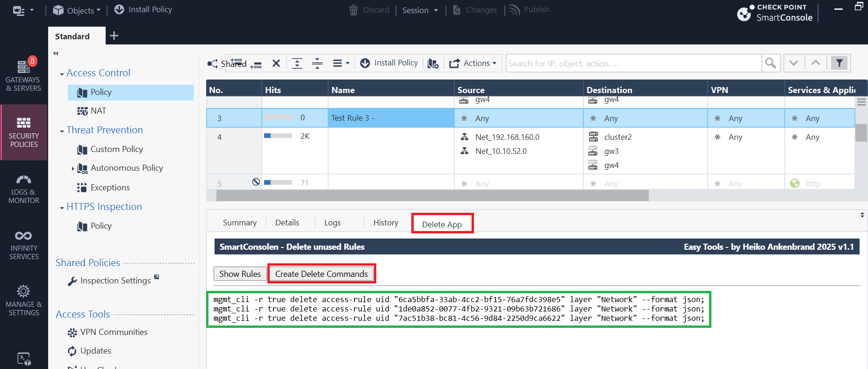The image size is (868, 369).
Task: Open the Objects dropdown menu
Action: [x=77, y=10]
